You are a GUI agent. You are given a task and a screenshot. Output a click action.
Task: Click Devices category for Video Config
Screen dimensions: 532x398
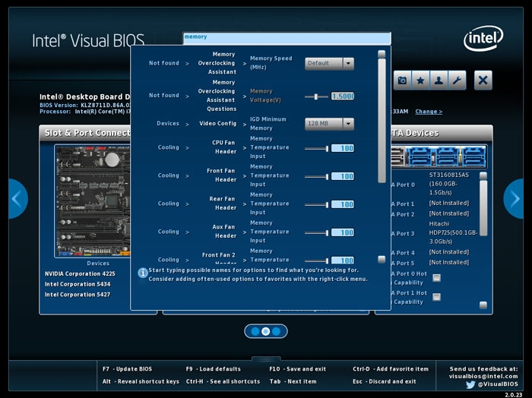click(x=168, y=123)
